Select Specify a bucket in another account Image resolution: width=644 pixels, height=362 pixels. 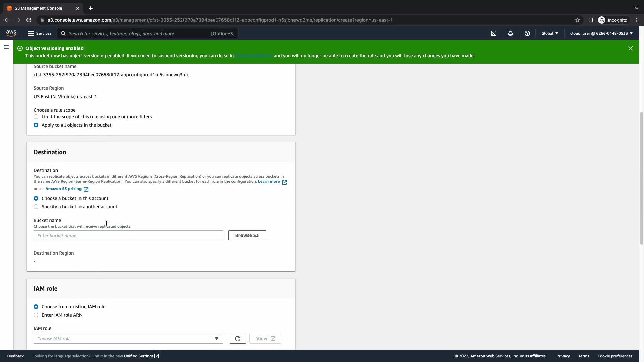coord(36,207)
